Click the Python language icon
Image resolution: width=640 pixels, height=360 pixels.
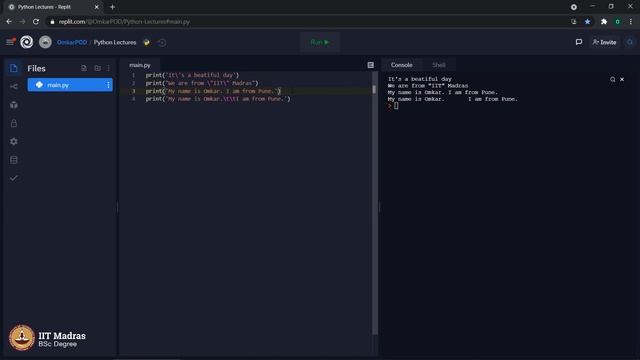pos(146,42)
